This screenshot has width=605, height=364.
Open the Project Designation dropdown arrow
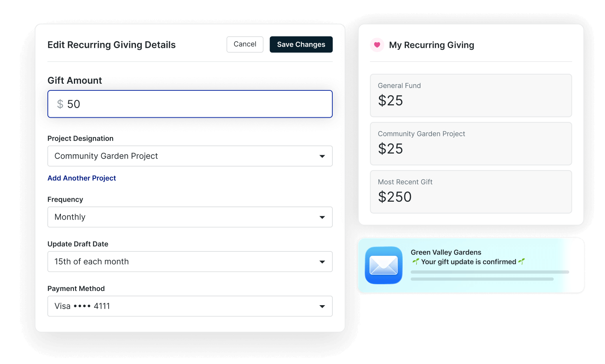(x=322, y=156)
